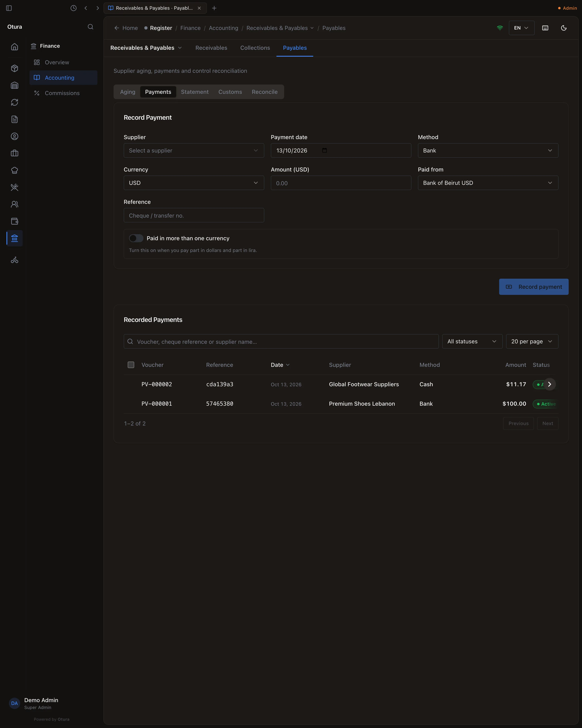Screen dimensions: 582x728
Task: Open the All statuses filter dropdown
Action: pyautogui.click(x=472, y=341)
